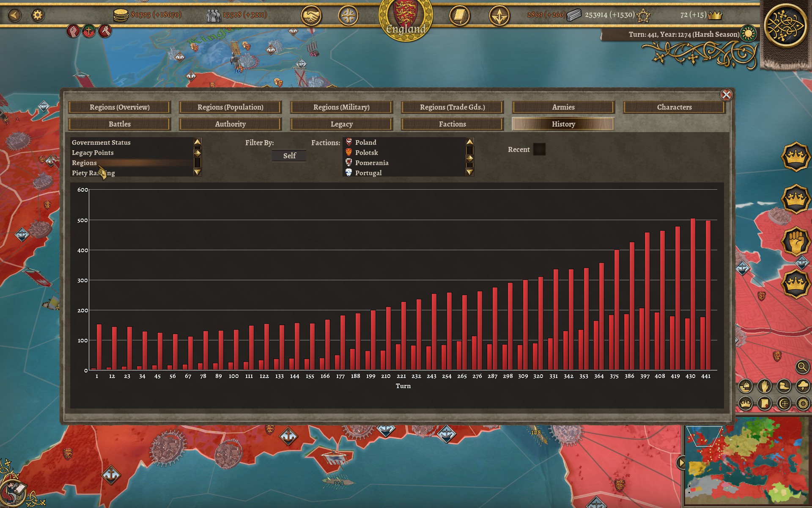Image resolution: width=812 pixels, height=508 pixels.
Task: Select Pomerania in factions list
Action: tap(404, 163)
